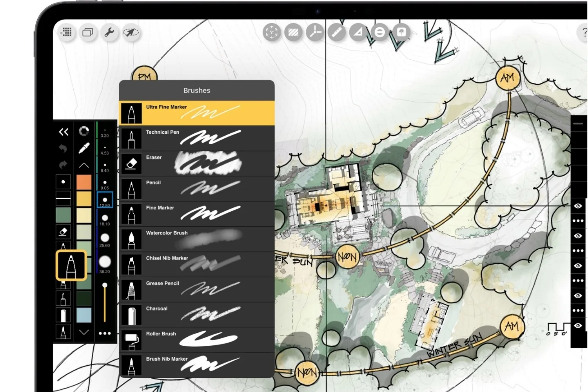Activate the ruler tool
The image size is (588, 392).
tap(336, 32)
